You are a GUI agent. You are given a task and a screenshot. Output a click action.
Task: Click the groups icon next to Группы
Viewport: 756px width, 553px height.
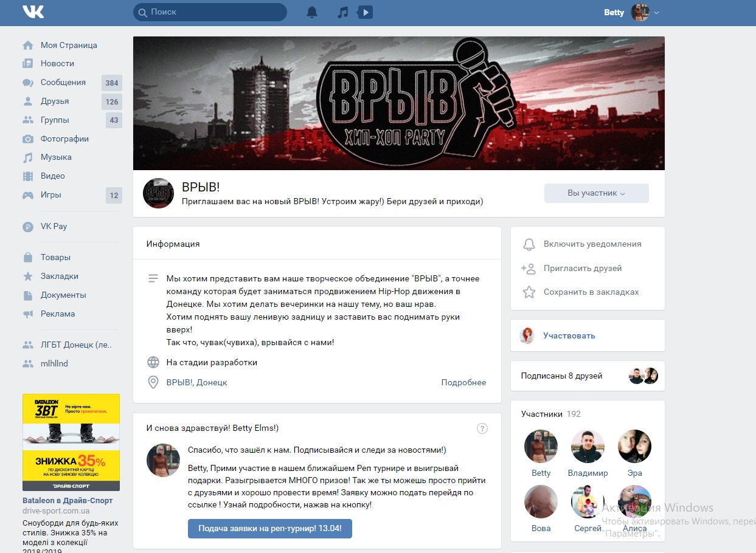(x=28, y=120)
